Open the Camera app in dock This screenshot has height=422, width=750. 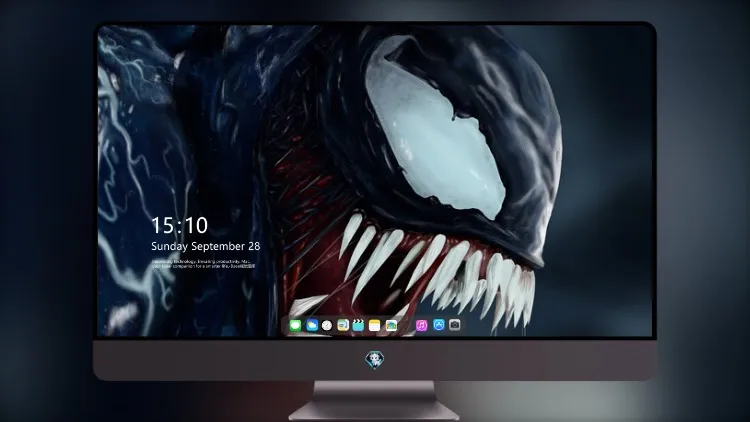[454, 325]
